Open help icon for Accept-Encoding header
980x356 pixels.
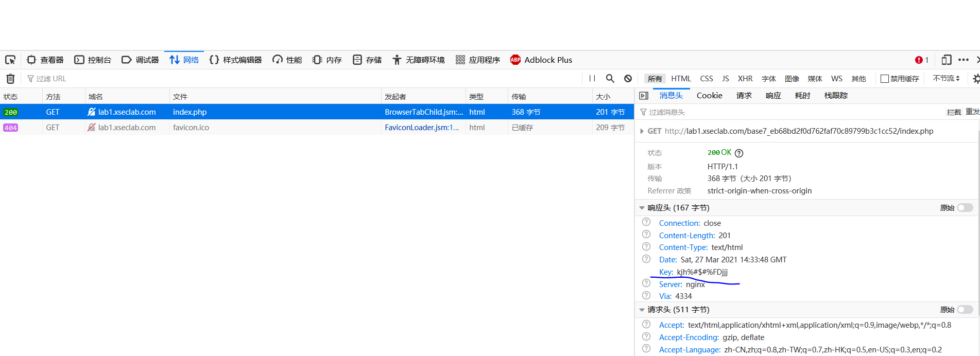tap(646, 336)
